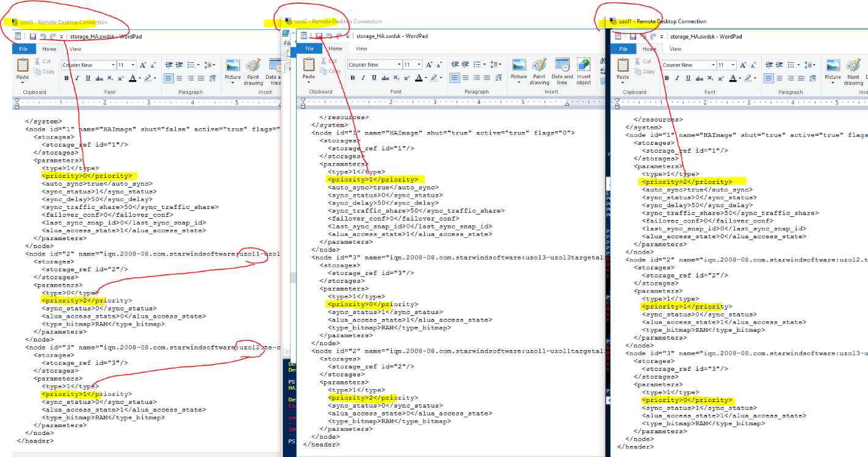Open font size dropdown in uzol3 WordPad
Image resolution: width=868 pixels, height=457 pixels.
(132, 65)
